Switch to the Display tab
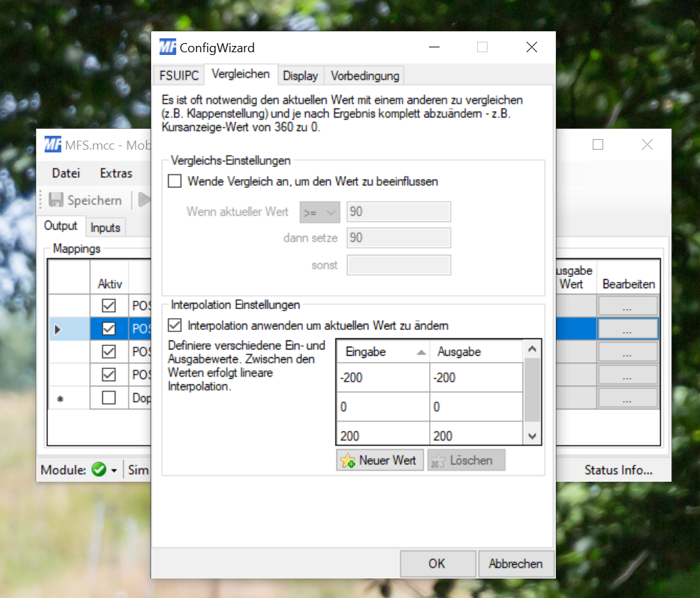The height and width of the screenshot is (598, 700). [x=300, y=75]
